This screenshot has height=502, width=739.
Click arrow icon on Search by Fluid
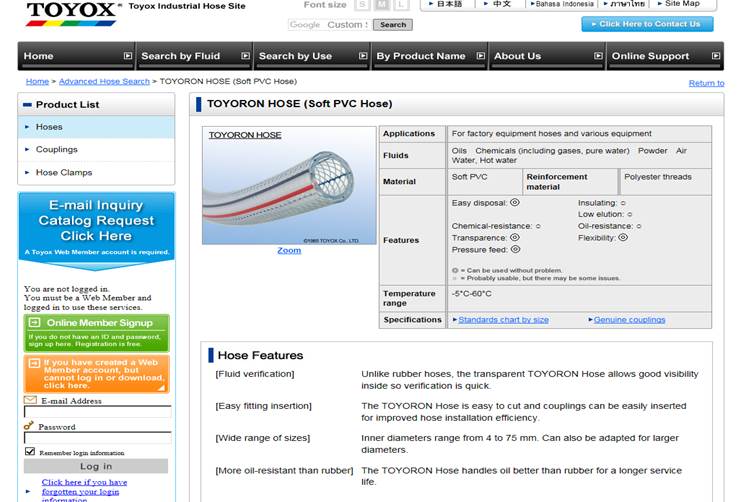(x=246, y=56)
